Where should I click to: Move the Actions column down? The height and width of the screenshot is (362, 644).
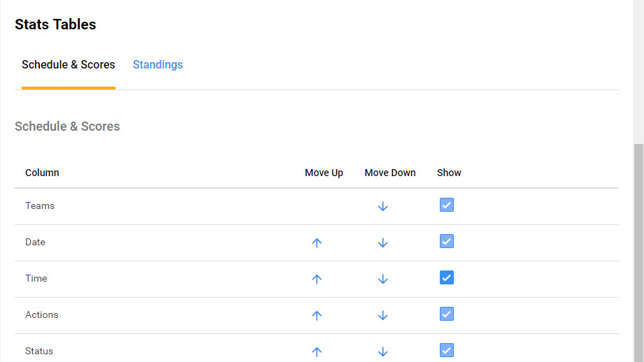pos(382,315)
